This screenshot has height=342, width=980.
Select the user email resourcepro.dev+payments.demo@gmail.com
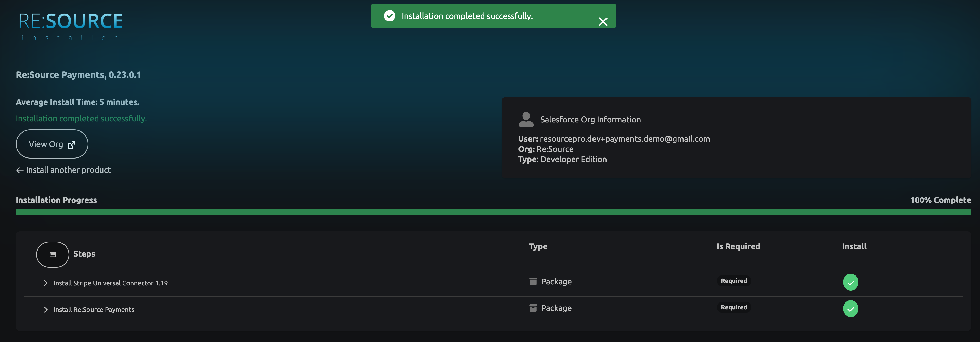pyautogui.click(x=625, y=139)
